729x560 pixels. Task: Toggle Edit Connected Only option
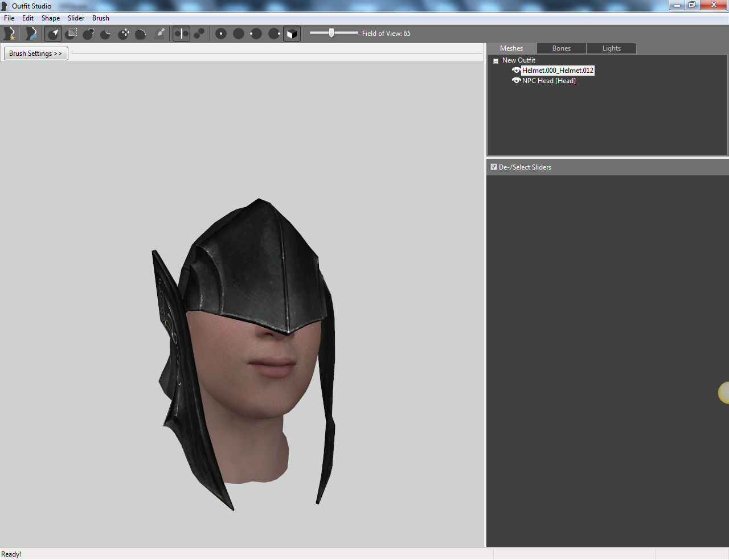click(x=199, y=34)
